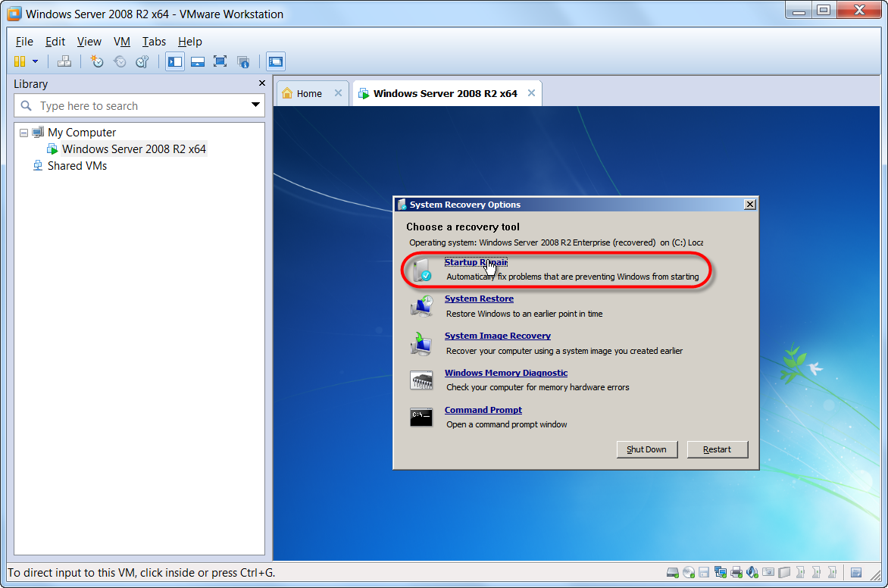Viewport: 888px width, 588px height.
Task: Click the 'Choose a recovery tool' heading
Action: click(463, 227)
